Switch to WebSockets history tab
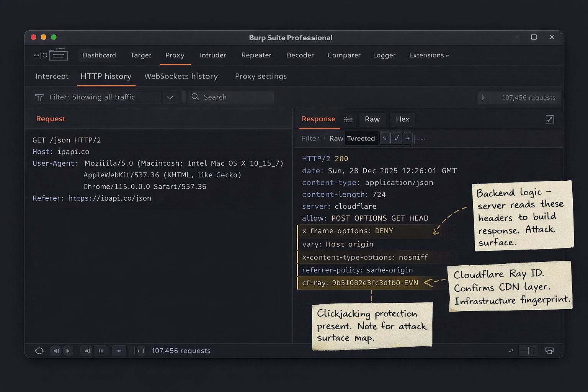 [x=181, y=76]
